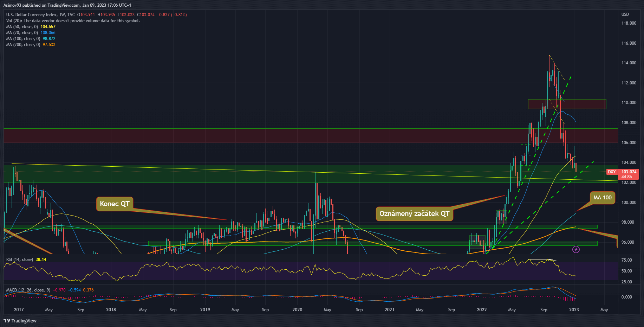Image resolution: width=644 pixels, height=327 pixels.
Task: Click the MA (20, close, 0) legend
Action: click(x=22, y=33)
